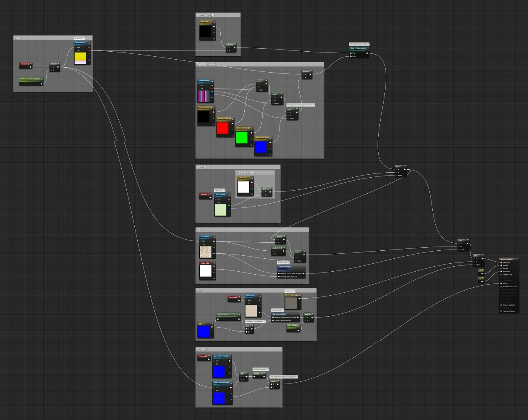Collapse the Color_base node in Color multiply
528x420 pixels.
pos(214,23)
